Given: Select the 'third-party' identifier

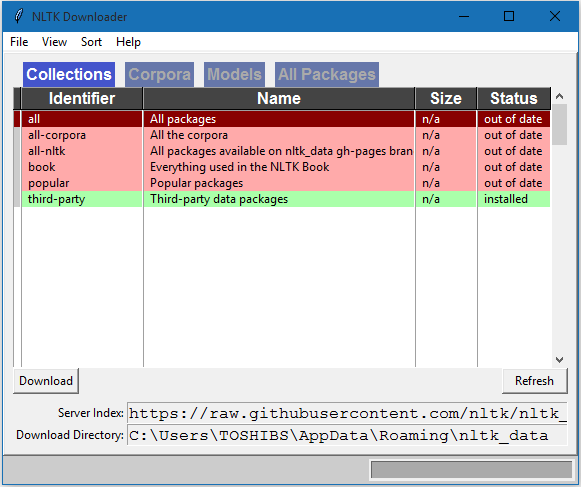Looking at the screenshot, I should pos(82,199).
